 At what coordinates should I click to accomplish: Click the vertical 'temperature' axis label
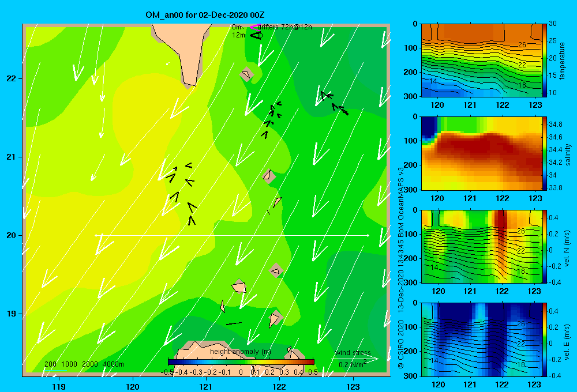[562, 61]
